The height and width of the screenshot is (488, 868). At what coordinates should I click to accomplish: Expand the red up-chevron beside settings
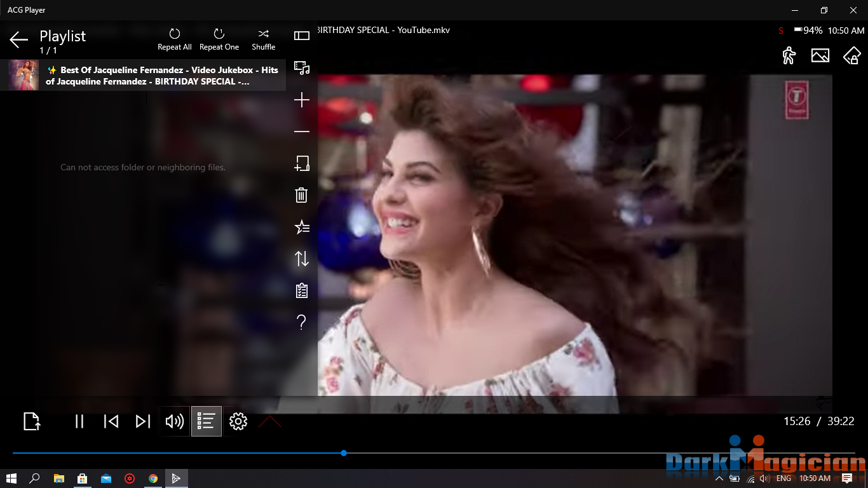270,421
